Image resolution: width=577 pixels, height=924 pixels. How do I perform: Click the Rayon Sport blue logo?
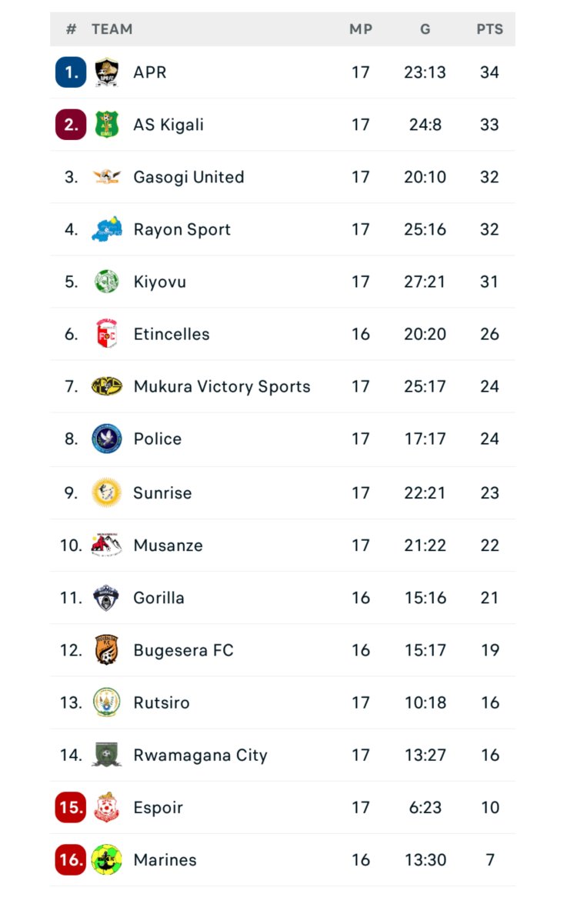click(107, 229)
